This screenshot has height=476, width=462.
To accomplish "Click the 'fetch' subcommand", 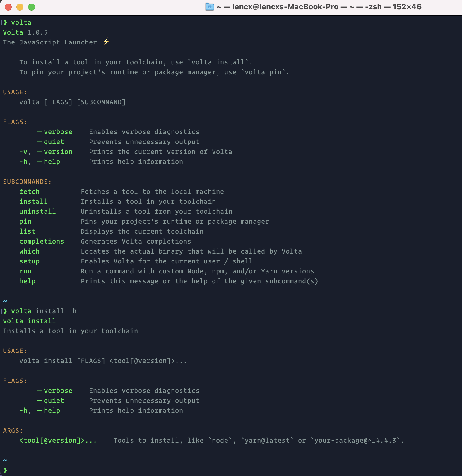I will 29,191.
